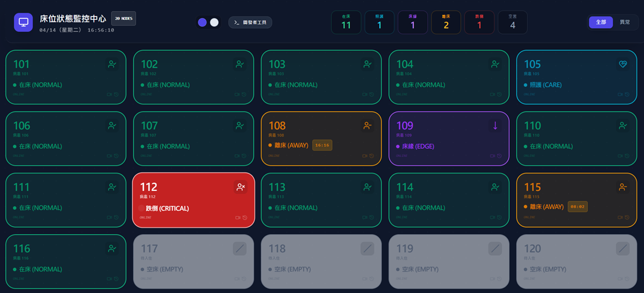Viewport: 644px width, 293px height.
Task: Click the care heart-hand icon on bed 105
Action: [622, 64]
